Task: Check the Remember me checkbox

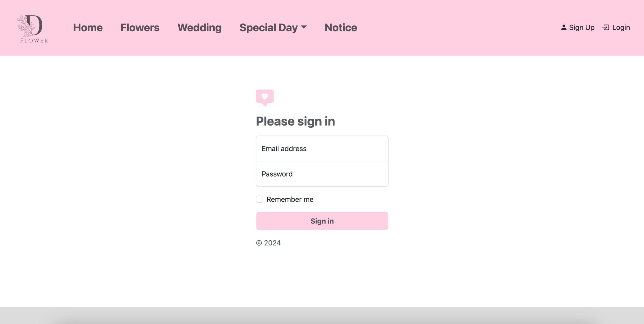Action: [x=259, y=199]
